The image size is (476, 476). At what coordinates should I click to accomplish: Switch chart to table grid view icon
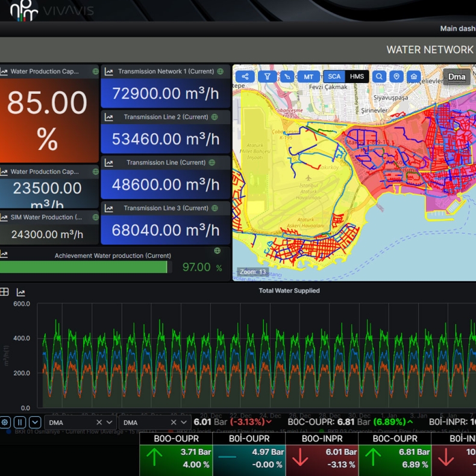click(x=4, y=292)
